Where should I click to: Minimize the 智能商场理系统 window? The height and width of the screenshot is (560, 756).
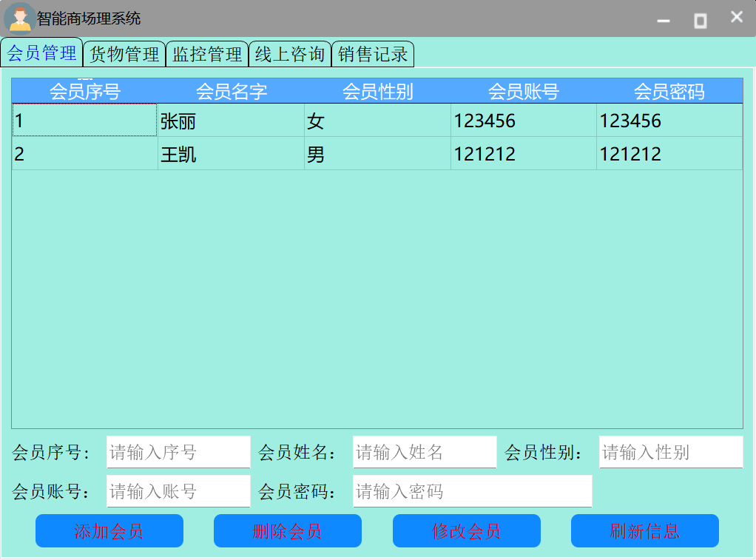tap(664, 20)
